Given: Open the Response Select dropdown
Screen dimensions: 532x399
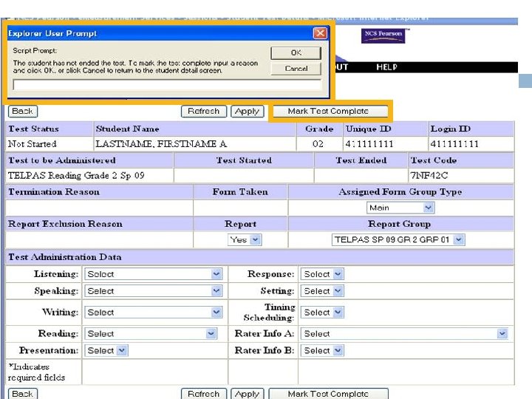Looking at the screenshot, I should [322, 274].
